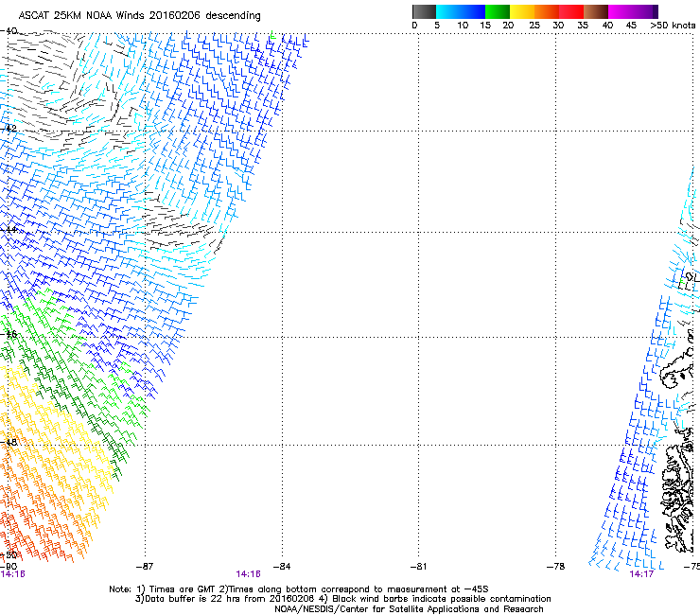Click the 'NOAA/NESDIS/Center for Satellite Applications and Research' credit
700x615 pixels.
pyautogui.click(x=409, y=609)
